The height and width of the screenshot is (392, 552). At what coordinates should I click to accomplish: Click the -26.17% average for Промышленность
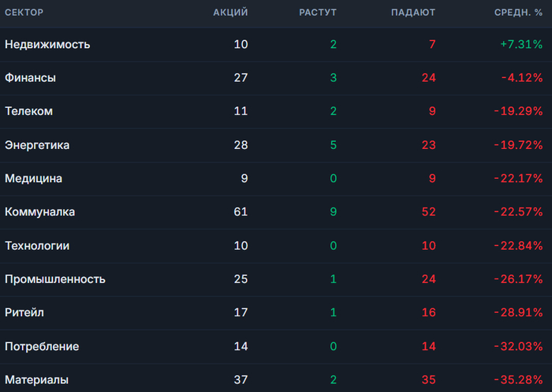[x=518, y=279]
